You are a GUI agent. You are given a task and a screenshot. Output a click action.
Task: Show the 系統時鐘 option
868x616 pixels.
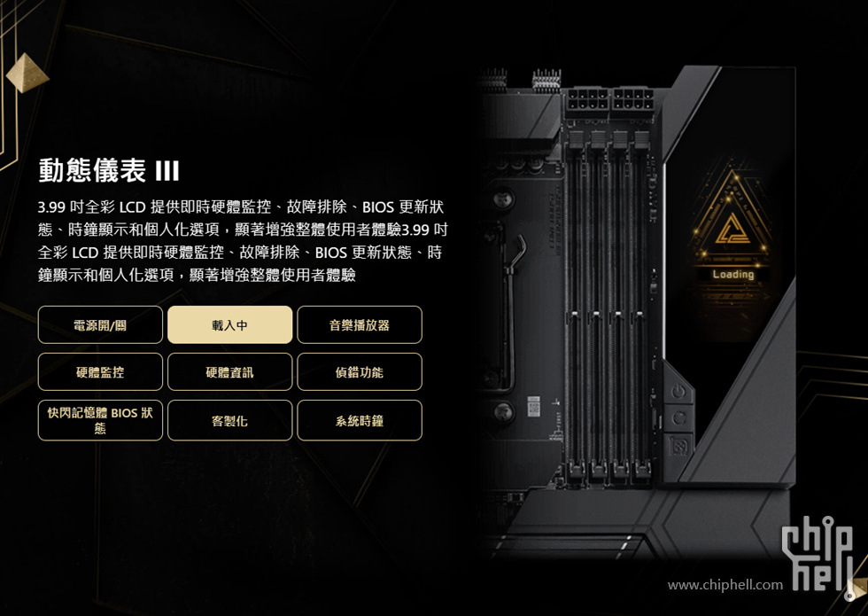[360, 420]
